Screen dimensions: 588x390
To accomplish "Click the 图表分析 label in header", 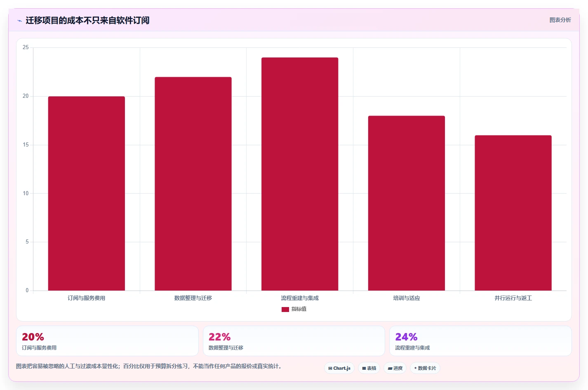I will (x=560, y=20).
